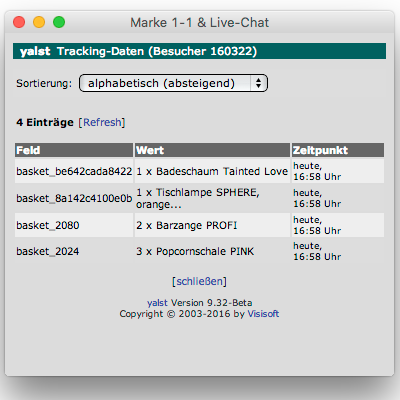Click the Badeschaum Tainted Love value
The height and width of the screenshot is (400, 400).
(212, 171)
